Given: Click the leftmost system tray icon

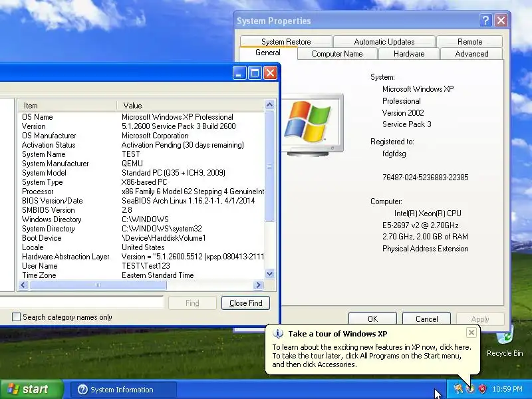Looking at the screenshot, I should pyautogui.click(x=458, y=389).
